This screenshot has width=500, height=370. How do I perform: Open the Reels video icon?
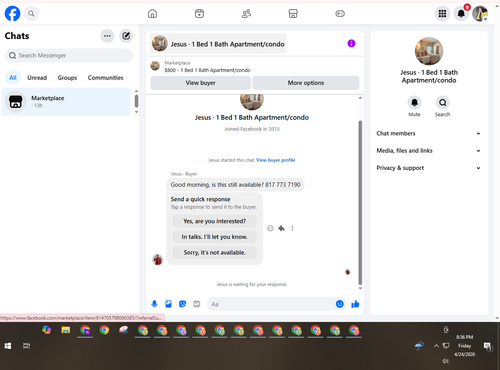(x=199, y=14)
